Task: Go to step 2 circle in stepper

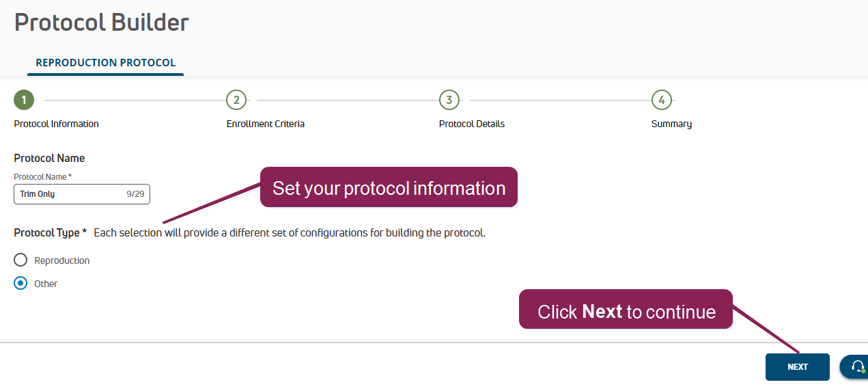Action: 236,100
